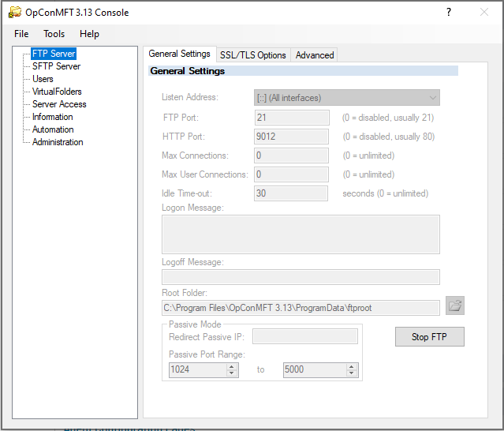Click the 'Listen Address:' label
Image resolution: width=504 pixels, height=431 pixels.
tap(190, 97)
